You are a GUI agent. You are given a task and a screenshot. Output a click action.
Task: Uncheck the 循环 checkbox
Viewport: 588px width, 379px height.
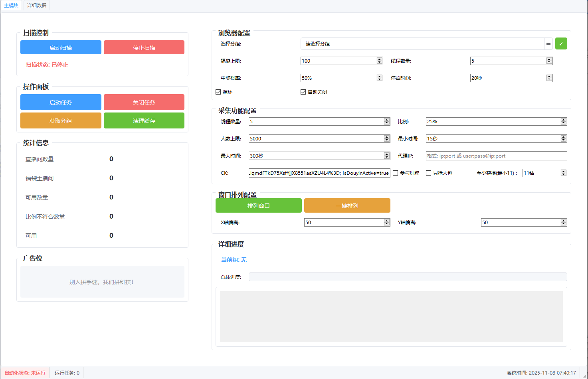218,91
